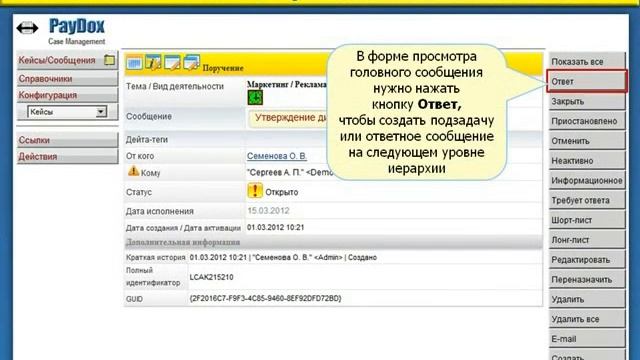
Task: Click the folder icon beside Кейсы/Сообщения
Action: pos(109,60)
